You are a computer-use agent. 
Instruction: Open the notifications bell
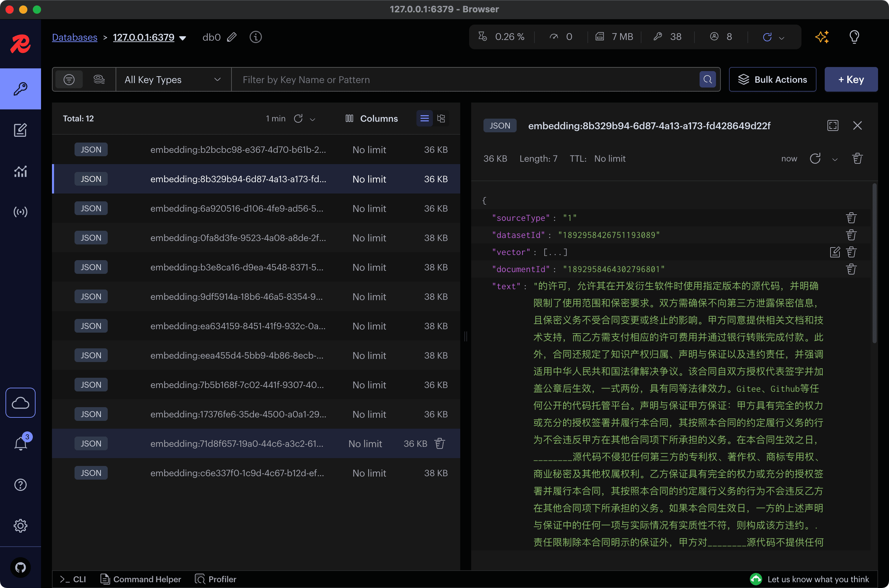click(20, 444)
